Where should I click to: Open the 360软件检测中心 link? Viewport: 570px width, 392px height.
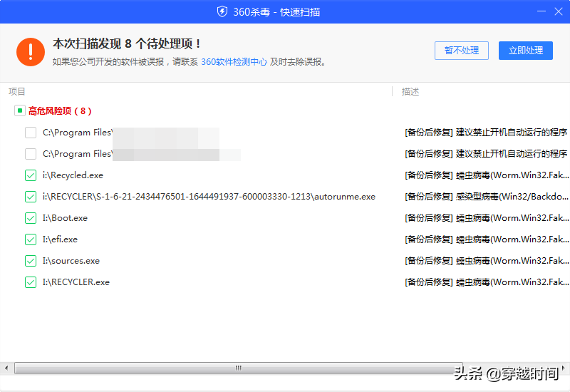coord(234,62)
